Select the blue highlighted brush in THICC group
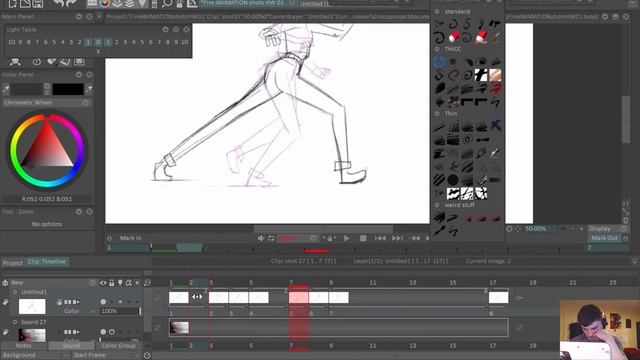640x360 pixels. (x=439, y=62)
